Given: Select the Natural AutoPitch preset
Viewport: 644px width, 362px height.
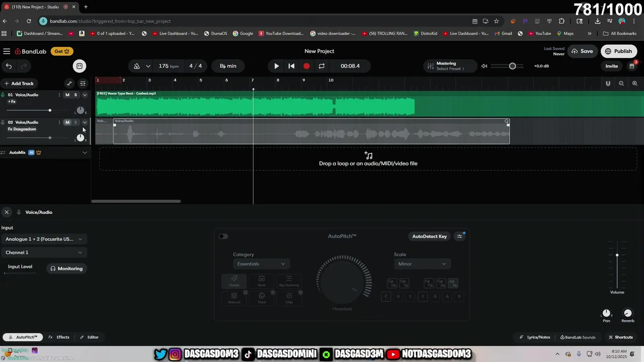Looking at the screenshot, I should 234,298.
